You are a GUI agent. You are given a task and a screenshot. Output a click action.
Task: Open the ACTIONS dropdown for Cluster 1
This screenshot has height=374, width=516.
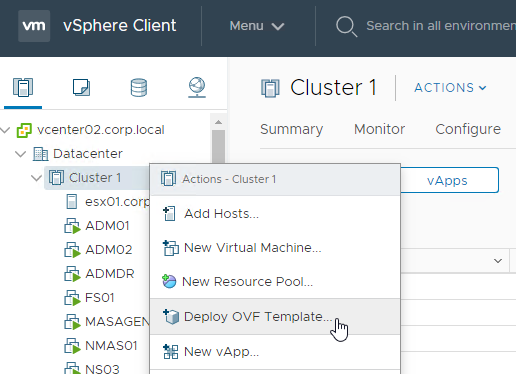(450, 88)
